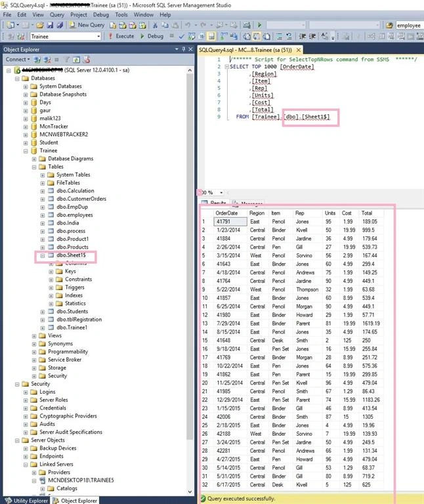Screen dimensions: 424x504
Task: Click the Rep cell 'Thompson'
Action: 307,289
